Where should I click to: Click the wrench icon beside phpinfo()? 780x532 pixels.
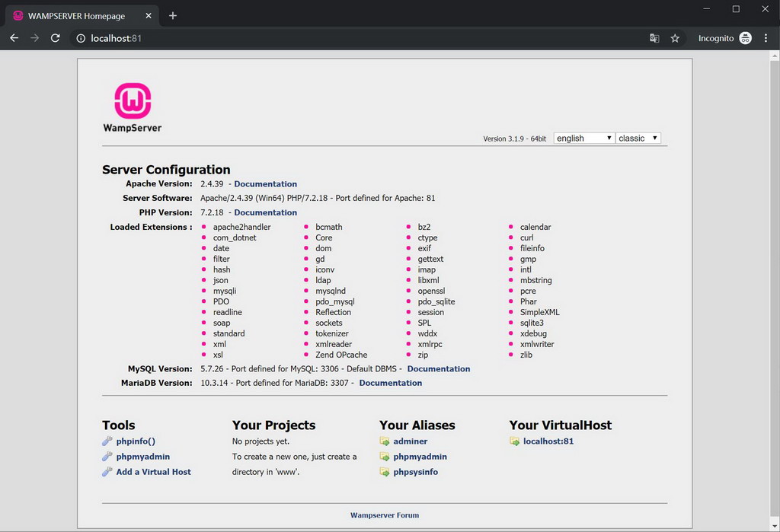pos(107,441)
